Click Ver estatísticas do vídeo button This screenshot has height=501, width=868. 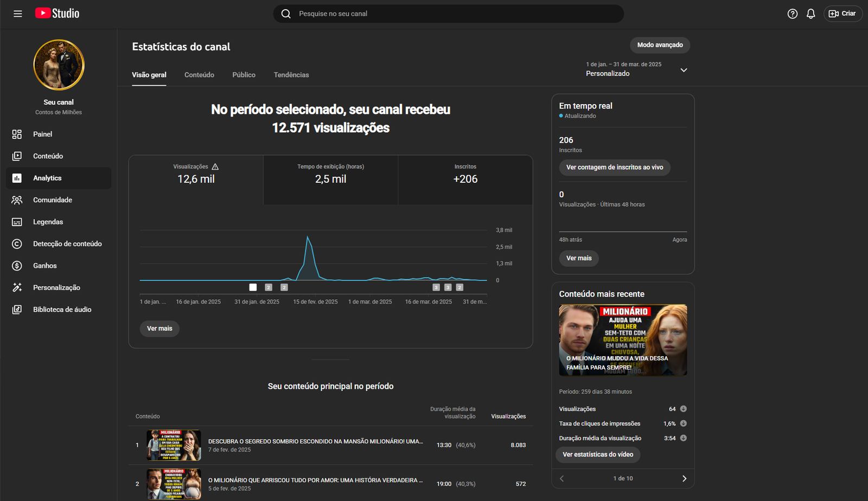point(598,454)
